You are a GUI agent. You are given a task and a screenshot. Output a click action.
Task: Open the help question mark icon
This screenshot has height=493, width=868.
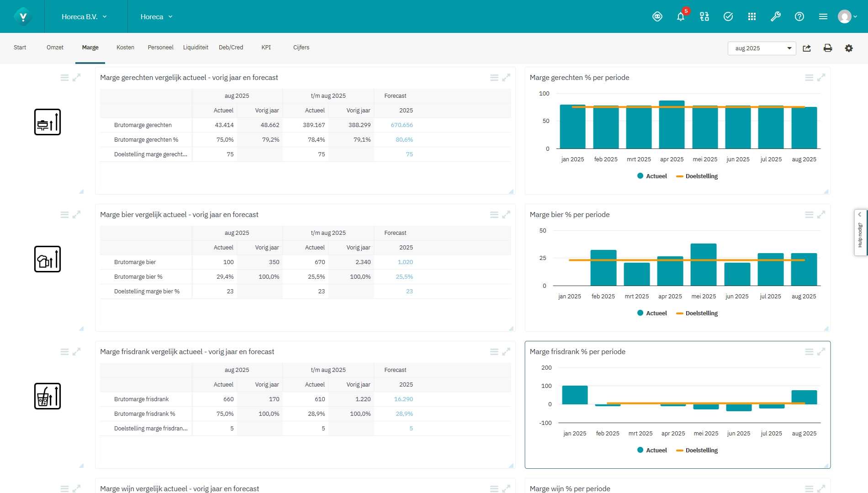(799, 17)
